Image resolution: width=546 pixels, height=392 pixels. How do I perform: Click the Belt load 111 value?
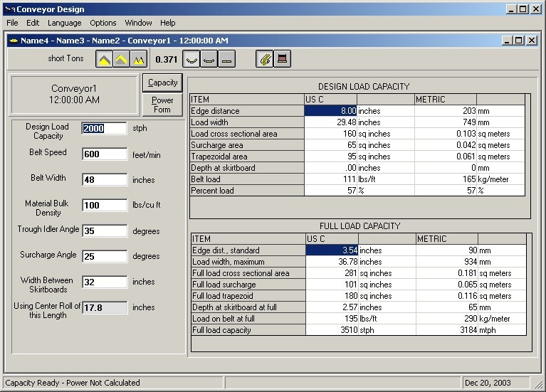click(330, 179)
